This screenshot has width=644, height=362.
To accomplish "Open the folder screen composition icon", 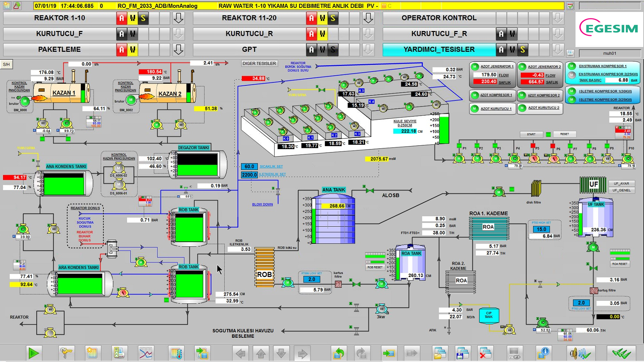I will point(440,353).
